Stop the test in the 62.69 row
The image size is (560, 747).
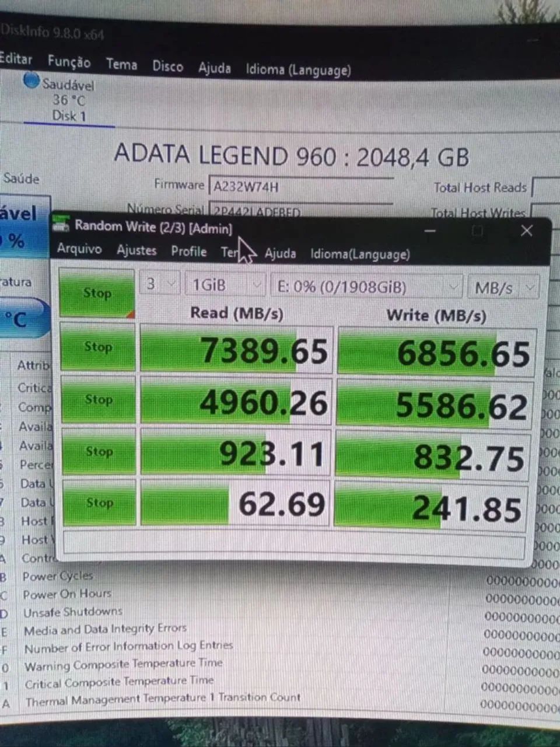(x=99, y=502)
